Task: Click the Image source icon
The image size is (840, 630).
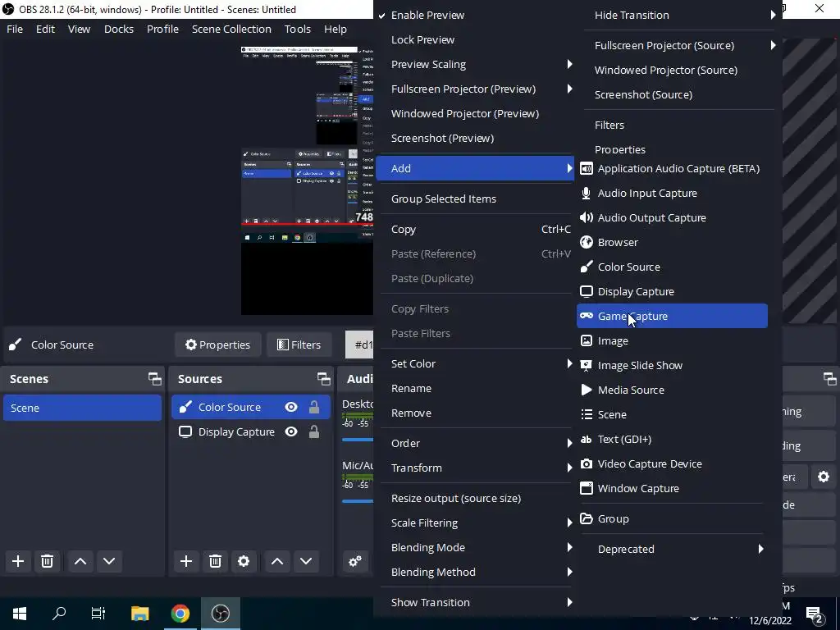Action: click(x=587, y=340)
